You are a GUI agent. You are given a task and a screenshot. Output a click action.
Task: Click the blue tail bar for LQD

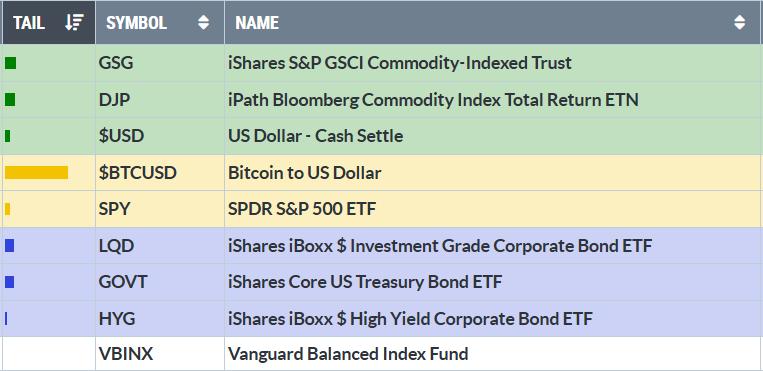(9, 246)
